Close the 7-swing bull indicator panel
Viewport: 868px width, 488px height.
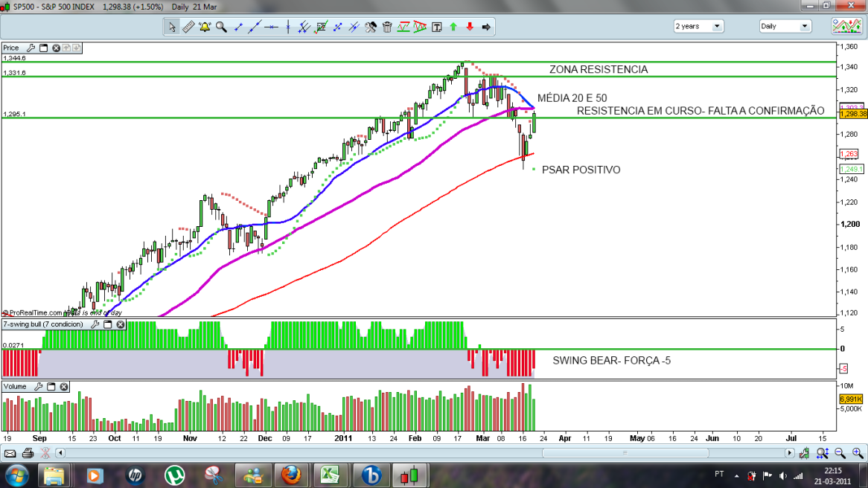point(120,324)
